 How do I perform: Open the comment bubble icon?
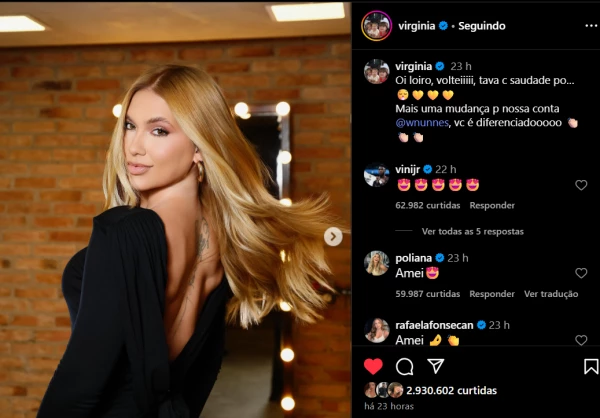[404, 367]
